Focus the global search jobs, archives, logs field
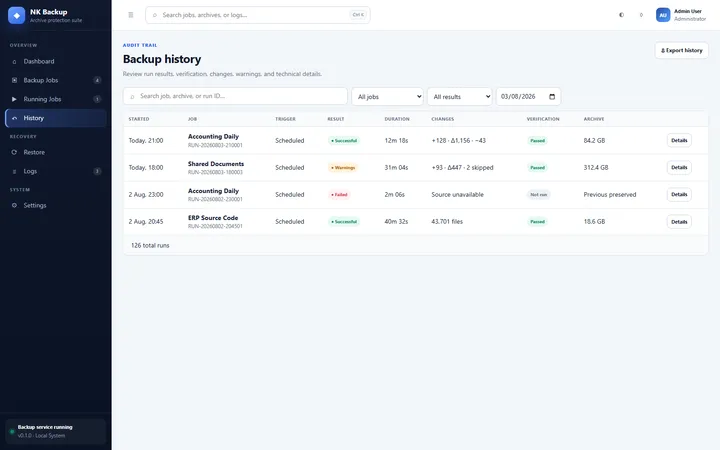720x450 pixels. 258,15
